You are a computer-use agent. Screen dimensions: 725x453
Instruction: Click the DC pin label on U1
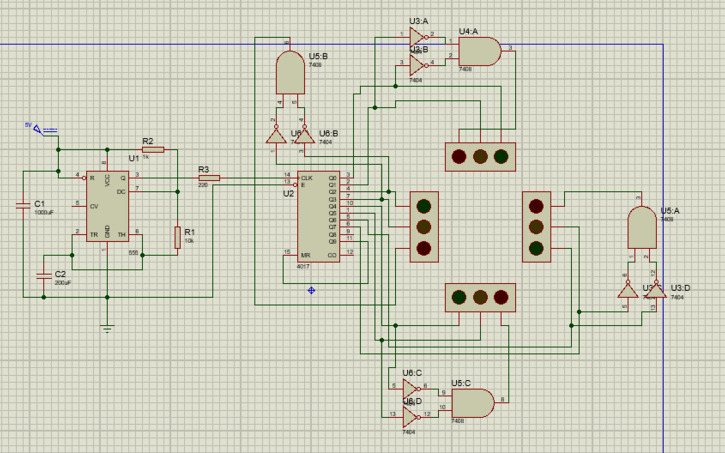pyautogui.click(x=121, y=192)
